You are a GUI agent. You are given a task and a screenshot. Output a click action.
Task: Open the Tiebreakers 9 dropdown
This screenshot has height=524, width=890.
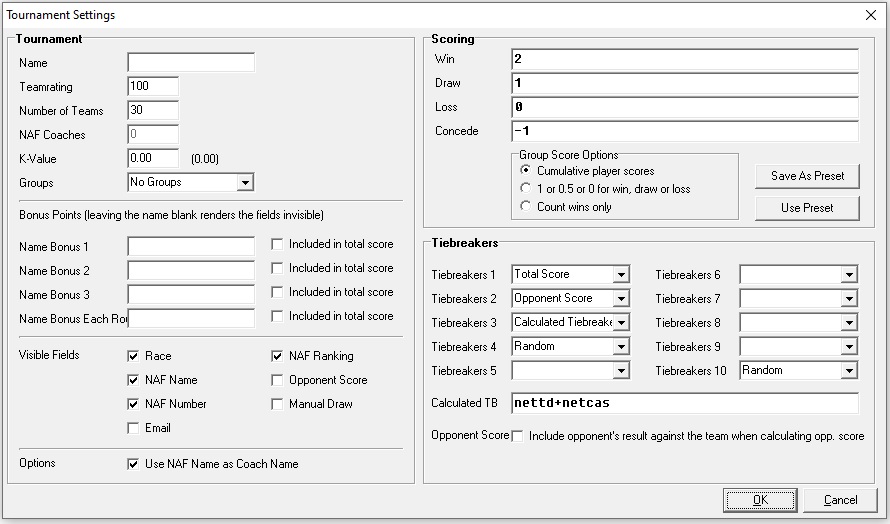point(799,346)
